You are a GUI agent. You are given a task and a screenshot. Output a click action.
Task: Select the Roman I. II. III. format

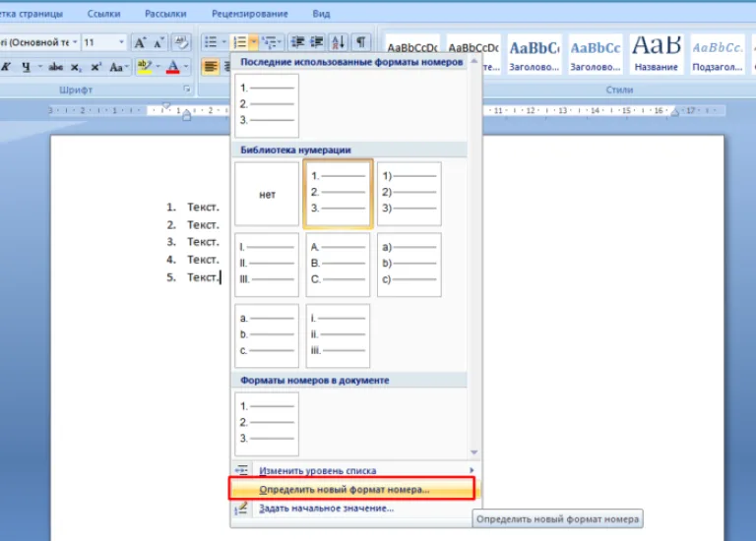point(267,265)
